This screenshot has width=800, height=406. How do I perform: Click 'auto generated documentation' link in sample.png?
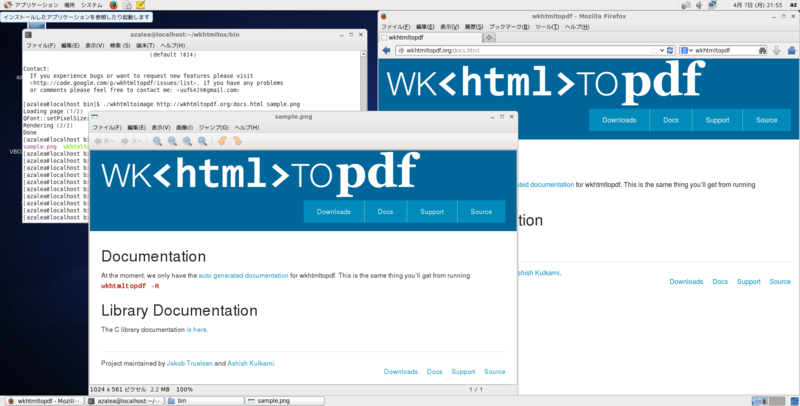[243, 275]
